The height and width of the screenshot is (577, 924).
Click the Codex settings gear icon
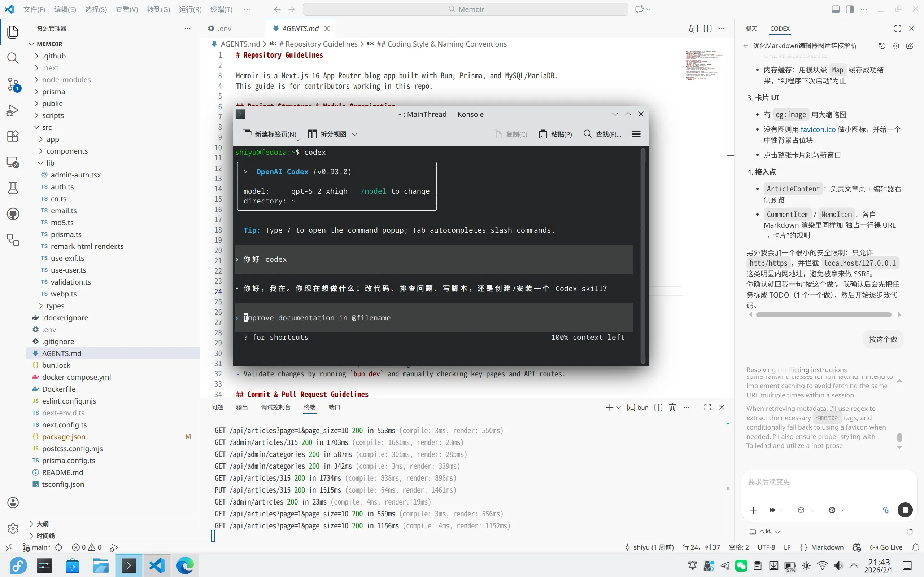click(x=896, y=46)
